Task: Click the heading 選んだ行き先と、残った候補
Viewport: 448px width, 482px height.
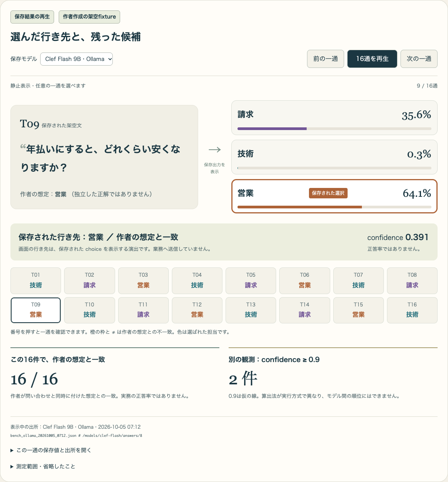Action: (76, 37)
